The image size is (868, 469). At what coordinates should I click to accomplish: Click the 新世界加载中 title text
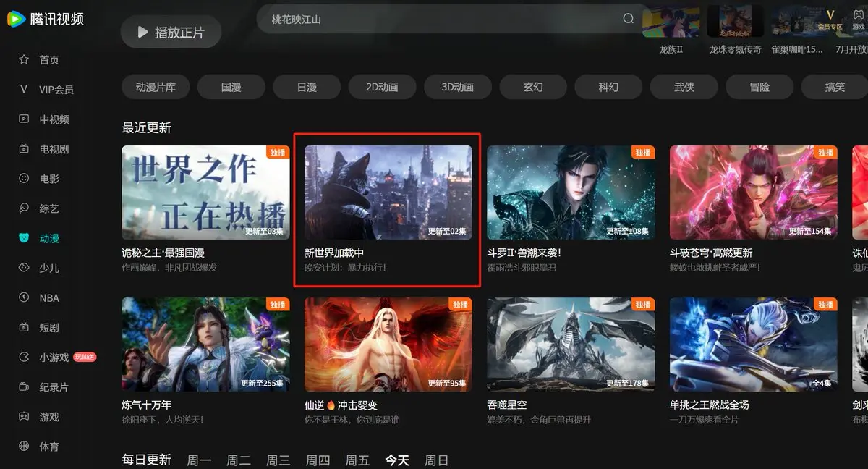pyautogui.click(x=334, y=253)
